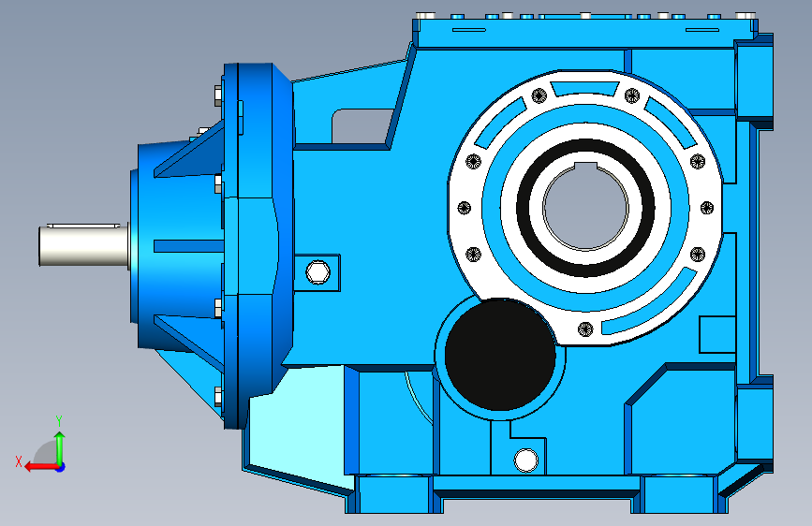Click the "Y" axis label
This screenshot has height=526, width=812.
pos(59,420)
